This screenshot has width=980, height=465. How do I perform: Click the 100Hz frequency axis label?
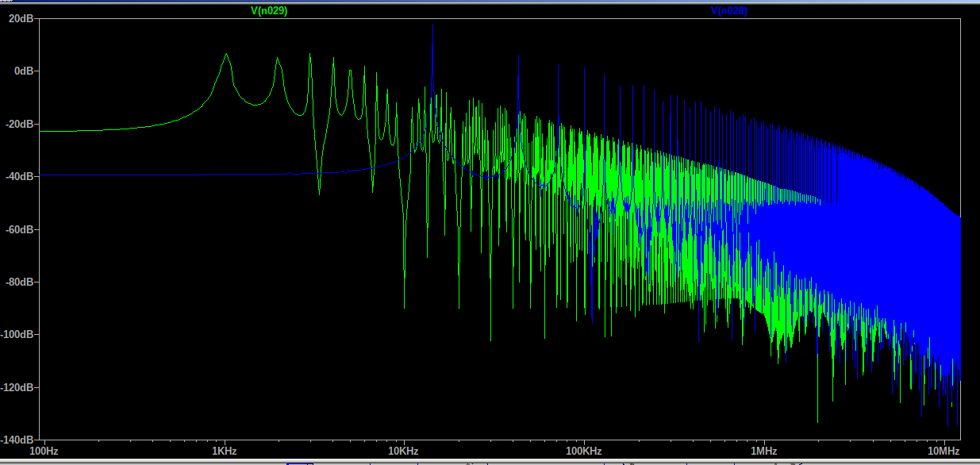(x=44, y=452)
